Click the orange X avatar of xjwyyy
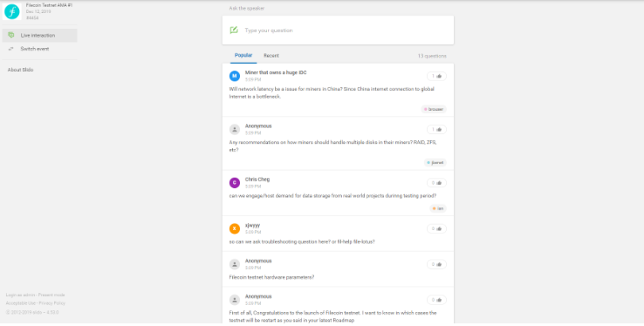 tap(235, 228)
